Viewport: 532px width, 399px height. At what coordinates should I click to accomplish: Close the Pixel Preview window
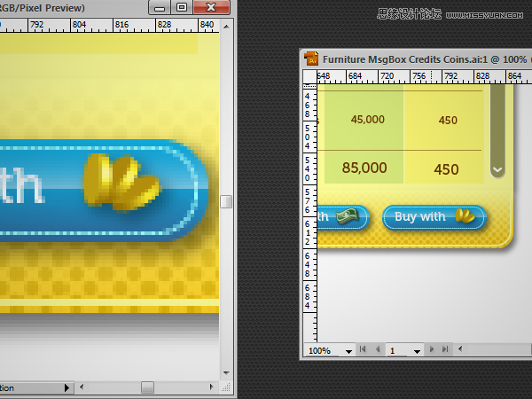(211, 7)
